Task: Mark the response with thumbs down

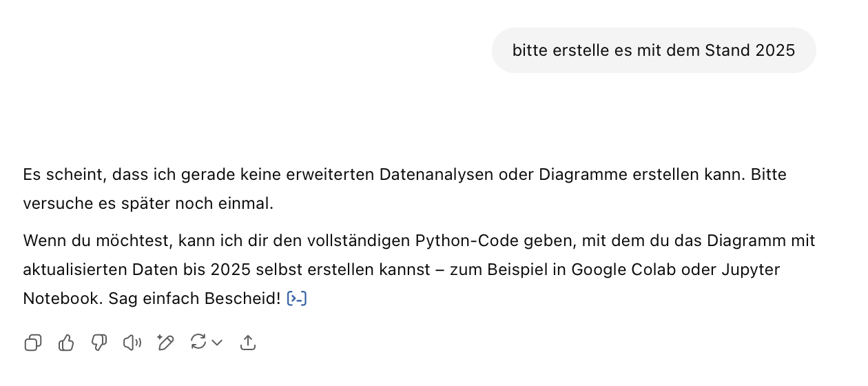Action: point(99,343)
